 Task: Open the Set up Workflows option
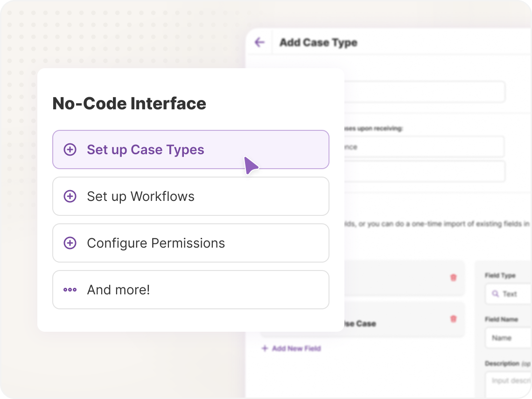(x=191, y=196)
